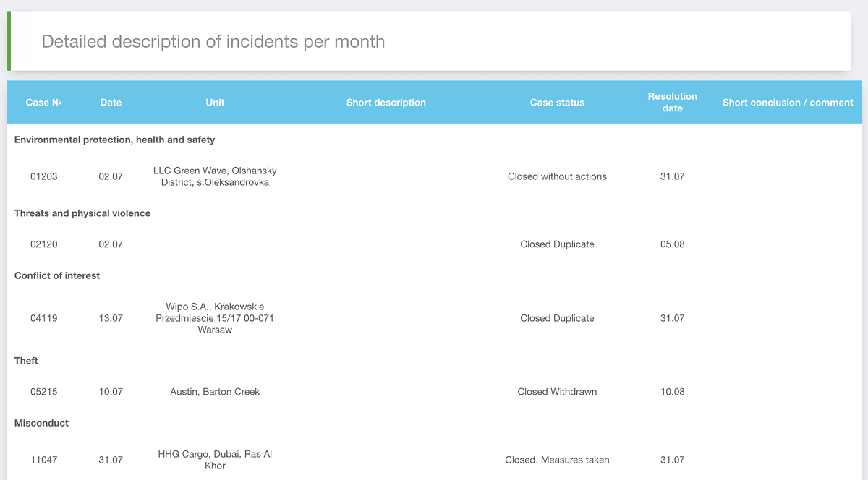The height and width of the screenshot is (480, 868).
Task: Click the Case № column header
Action: pos(43,103)
